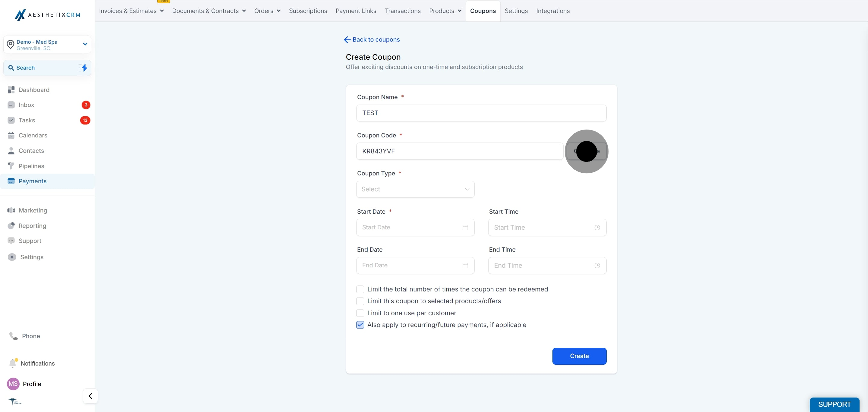Expand the Products menu
Image resolution: width=868 pixels, height=412 pixels.
445,11
